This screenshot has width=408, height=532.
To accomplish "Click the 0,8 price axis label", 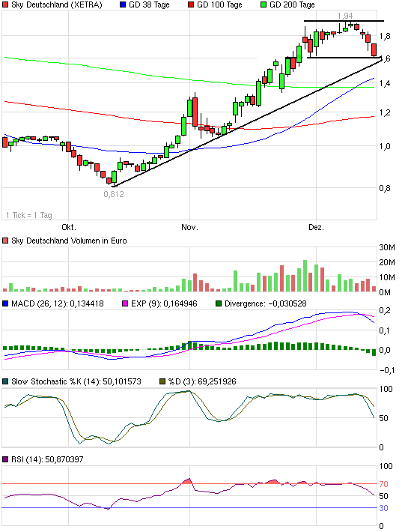I will [385, 188].
